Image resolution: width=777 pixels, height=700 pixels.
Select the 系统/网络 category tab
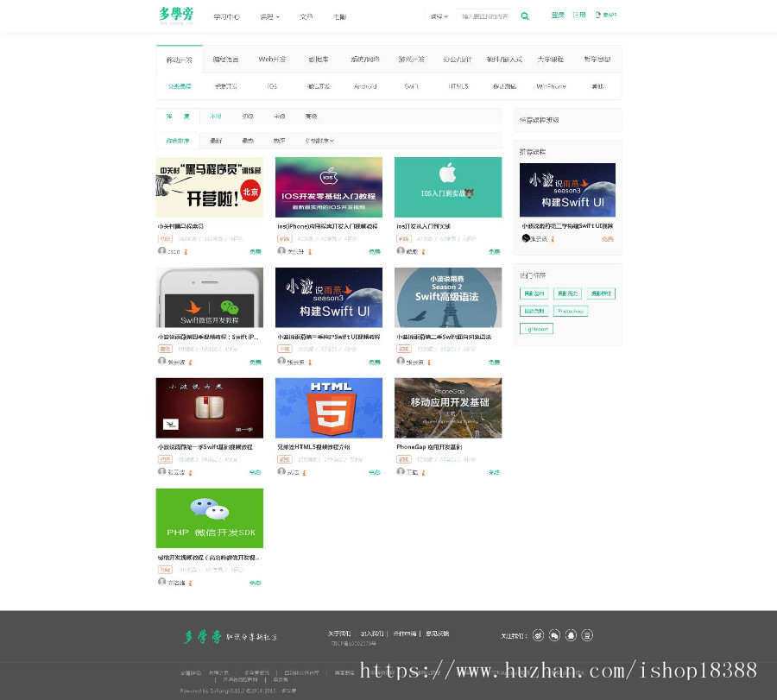[365, 60]
